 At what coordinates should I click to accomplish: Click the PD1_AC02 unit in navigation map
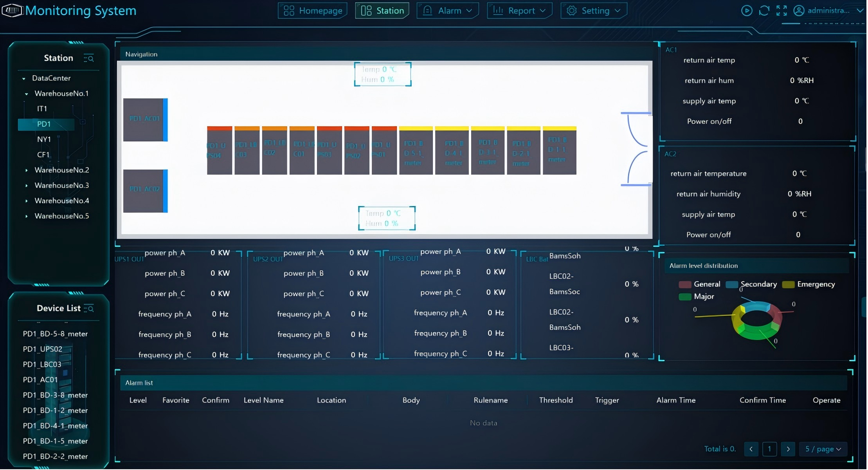coord(146,192)
